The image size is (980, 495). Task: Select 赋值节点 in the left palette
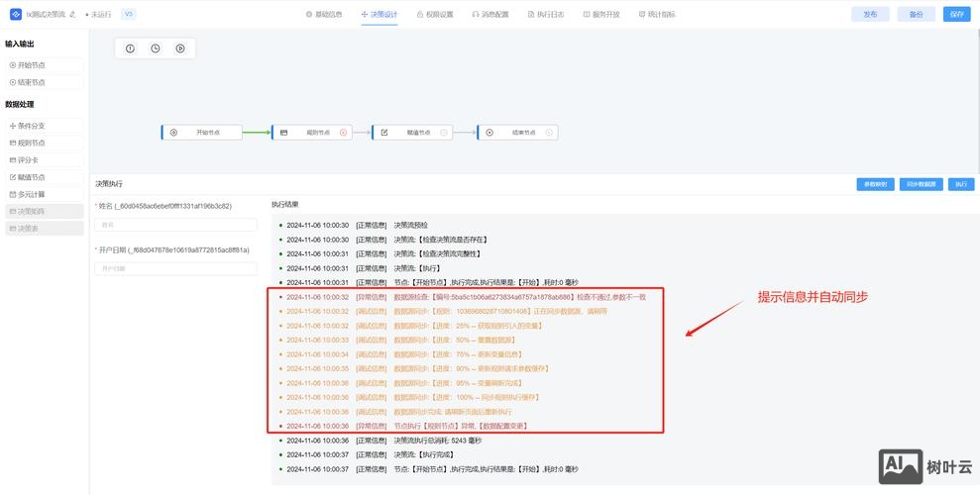pos(44,177)
